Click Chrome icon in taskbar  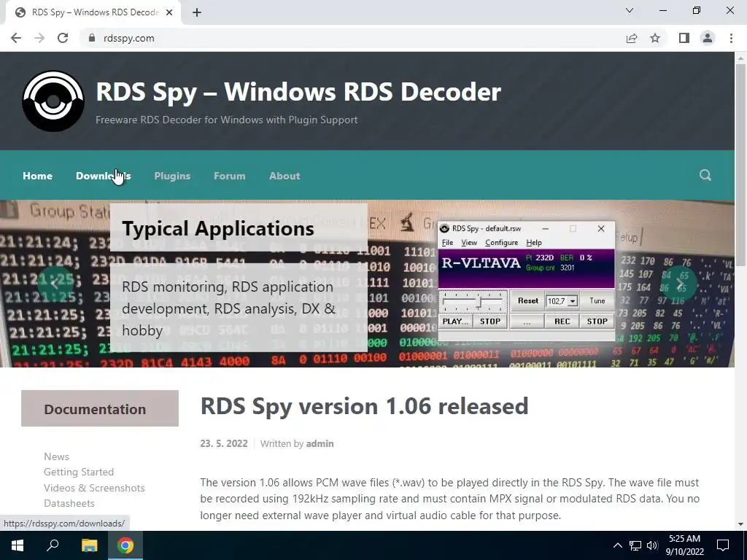tap(125, 545)
